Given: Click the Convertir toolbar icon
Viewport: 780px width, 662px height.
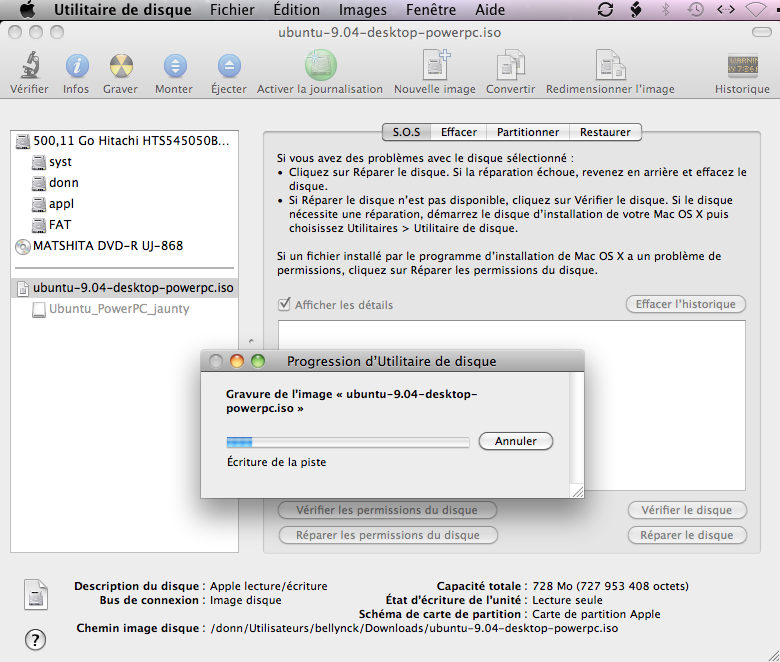Looking at the screenshot, I should tap(510, 65).
